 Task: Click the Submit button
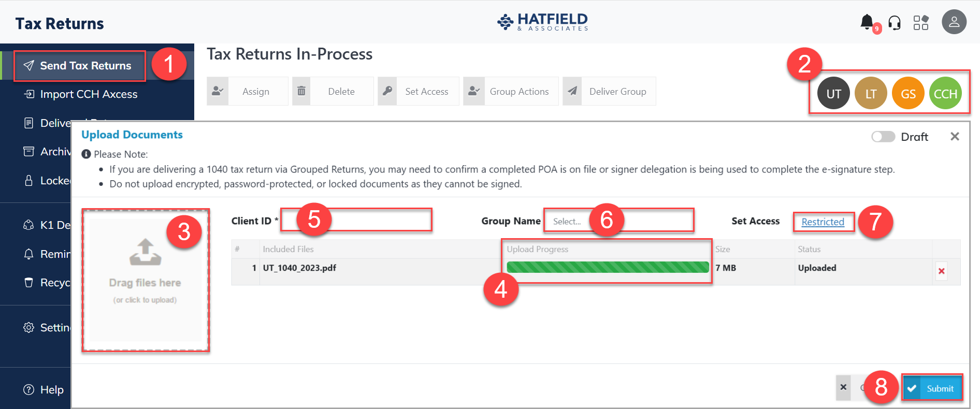click(x=932, y=388)
